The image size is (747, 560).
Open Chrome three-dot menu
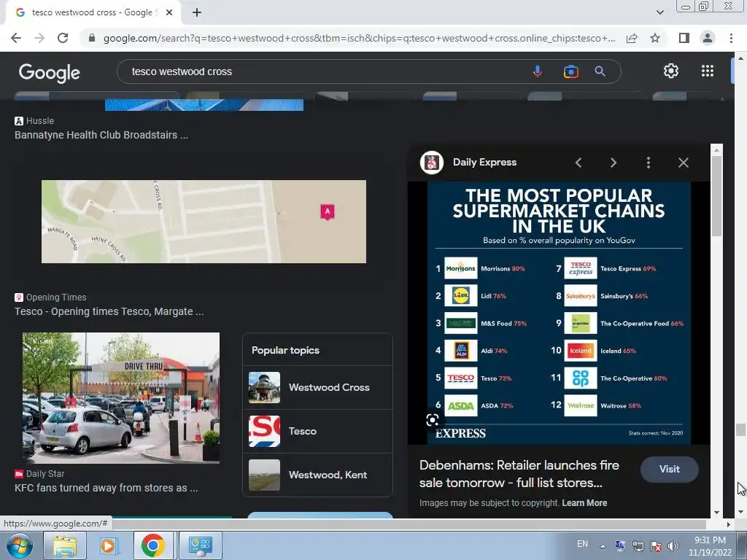pos(731,38)
